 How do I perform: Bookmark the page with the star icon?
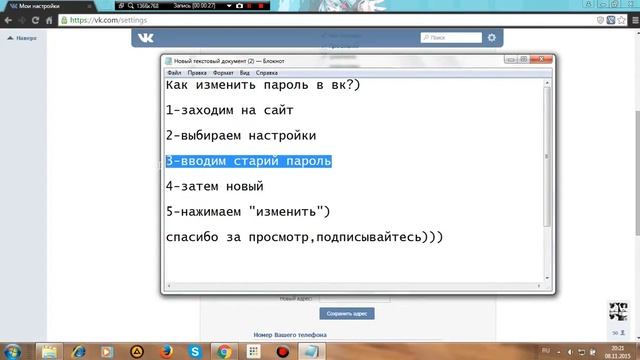(x=621, y=20)
